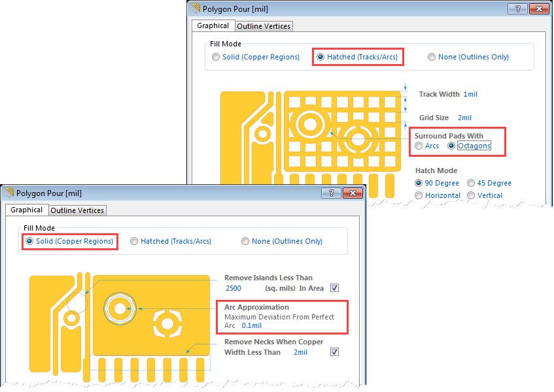554x392 pixels.
Task: Edit the Grid Size 2mil value
Action: 464,118
